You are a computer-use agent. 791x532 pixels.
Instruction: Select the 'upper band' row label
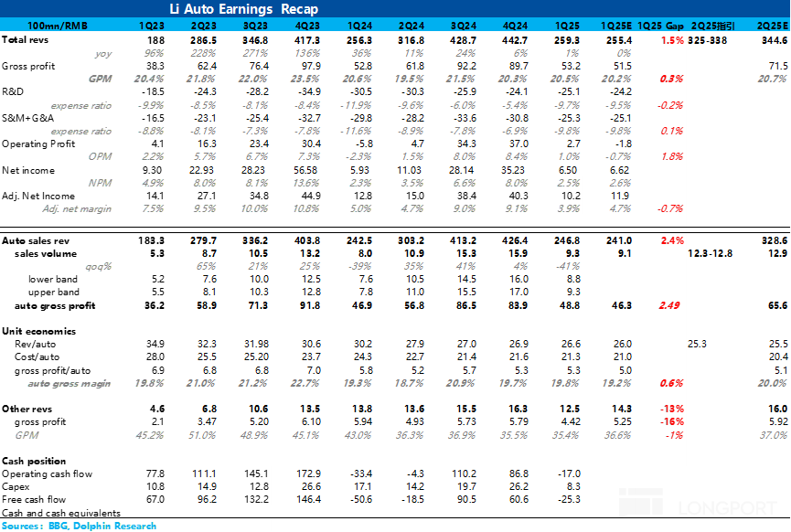54,292
